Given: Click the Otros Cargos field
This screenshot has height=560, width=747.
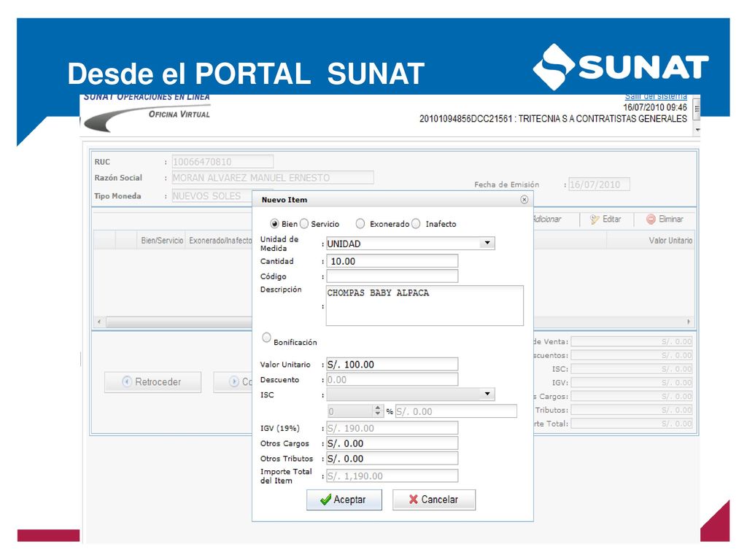Looking at the screenshot, I should [392, 443].
